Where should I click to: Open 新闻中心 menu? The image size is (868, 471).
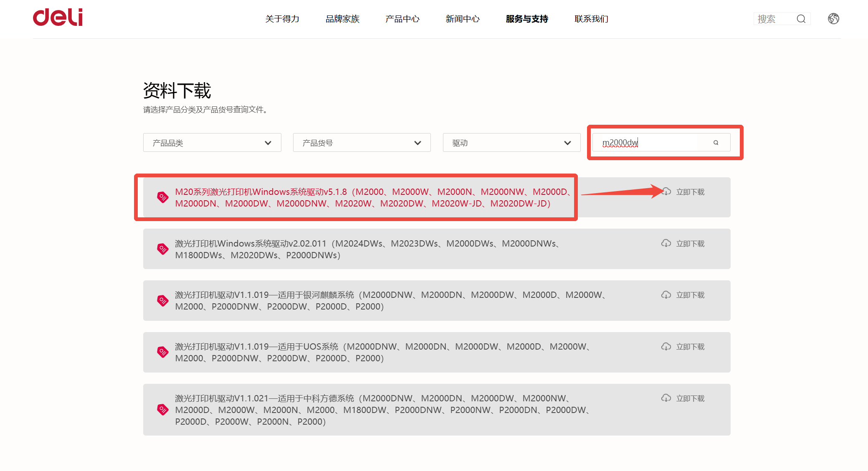point(463,19)
